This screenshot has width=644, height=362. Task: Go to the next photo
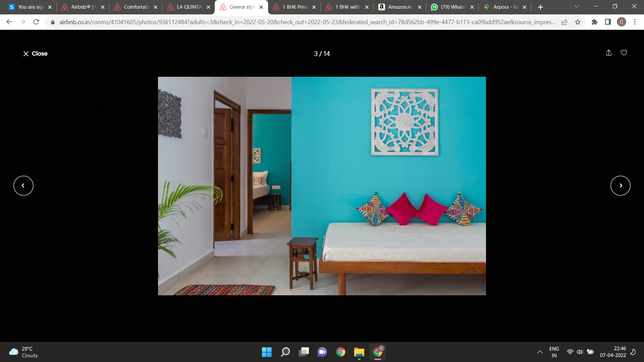tap(620, 186)
